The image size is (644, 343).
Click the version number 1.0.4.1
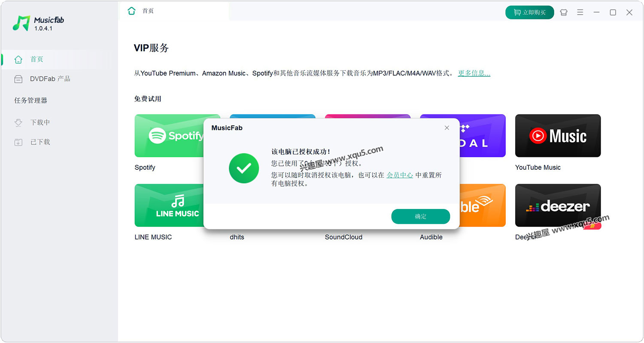coord(43,28)
